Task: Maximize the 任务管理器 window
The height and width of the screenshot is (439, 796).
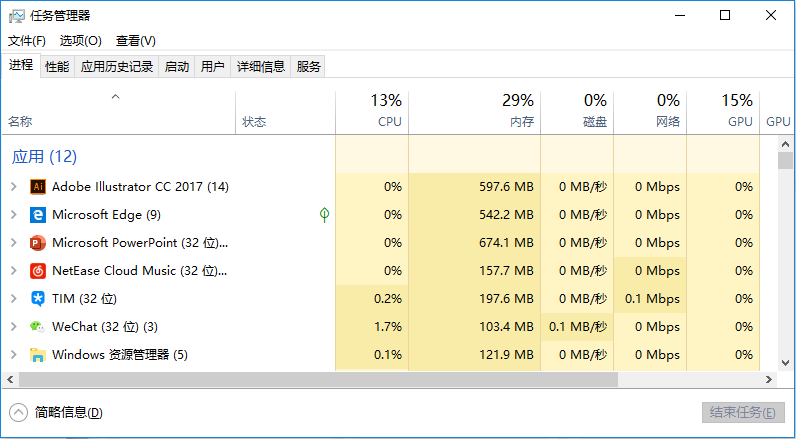Action: click(x=725, y=16)
